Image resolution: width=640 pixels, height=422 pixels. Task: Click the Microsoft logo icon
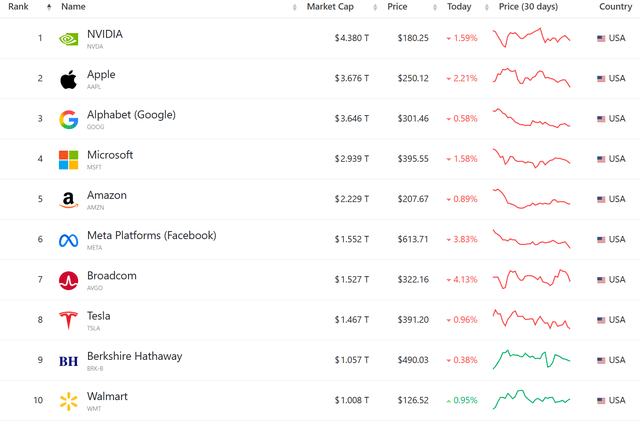[68, 160]
